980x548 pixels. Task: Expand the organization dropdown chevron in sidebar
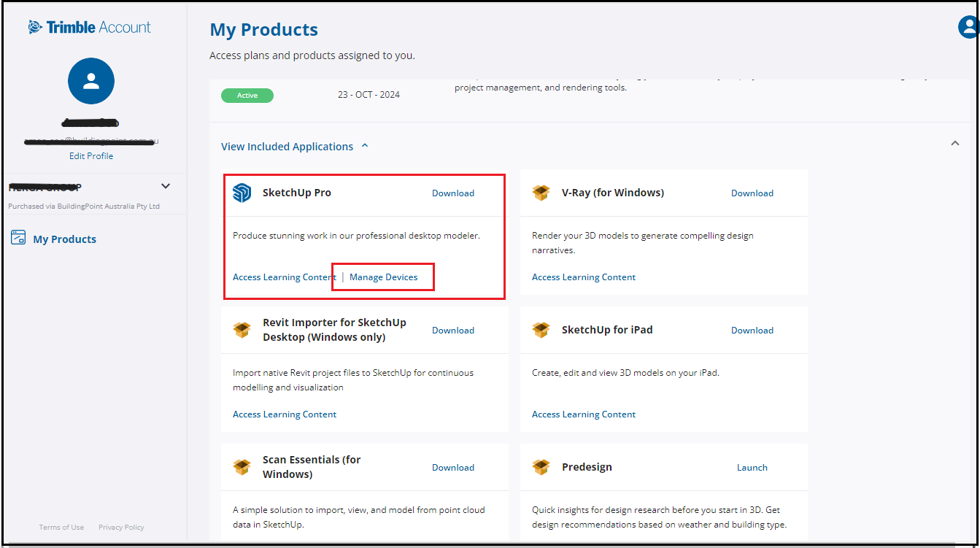pos(166,186)
